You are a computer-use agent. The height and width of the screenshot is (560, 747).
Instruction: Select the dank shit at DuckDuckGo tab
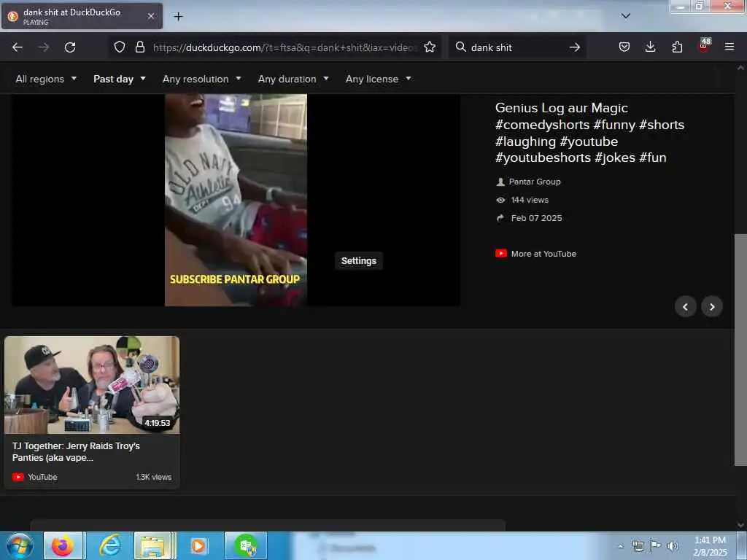pos(82,16)
